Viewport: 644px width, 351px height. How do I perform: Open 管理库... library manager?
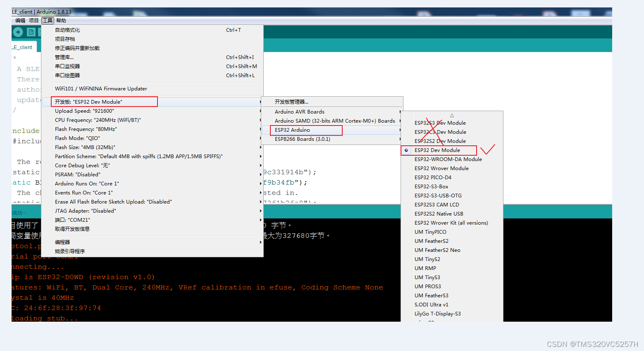153,57
